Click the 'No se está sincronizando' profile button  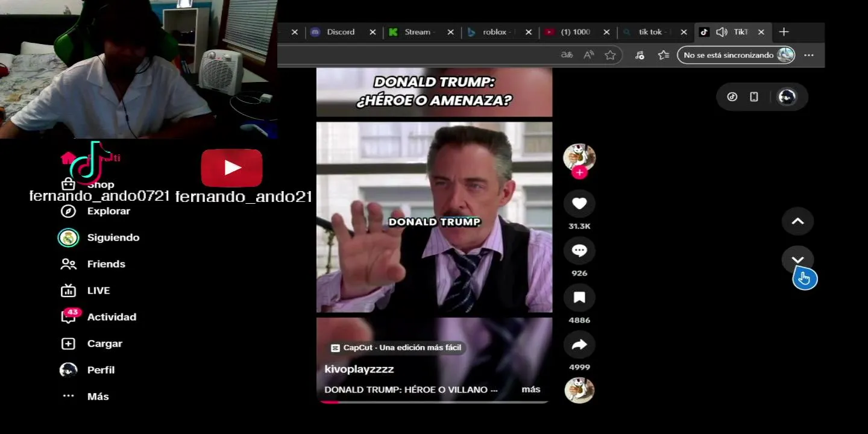[736, 55]
